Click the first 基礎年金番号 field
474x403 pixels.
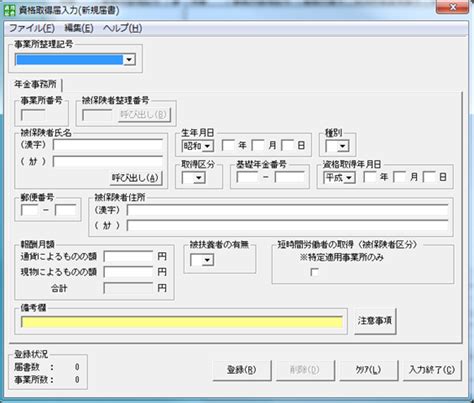[247, 177]
